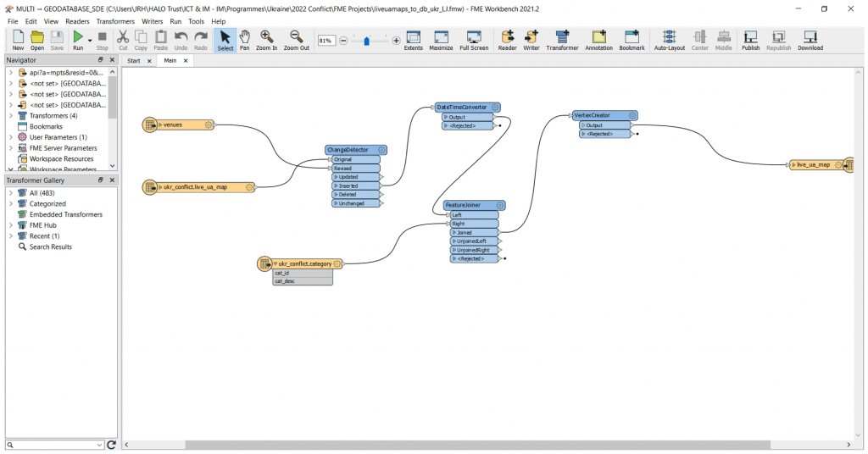Create a new workspace with New icon

tap(18, 40)
